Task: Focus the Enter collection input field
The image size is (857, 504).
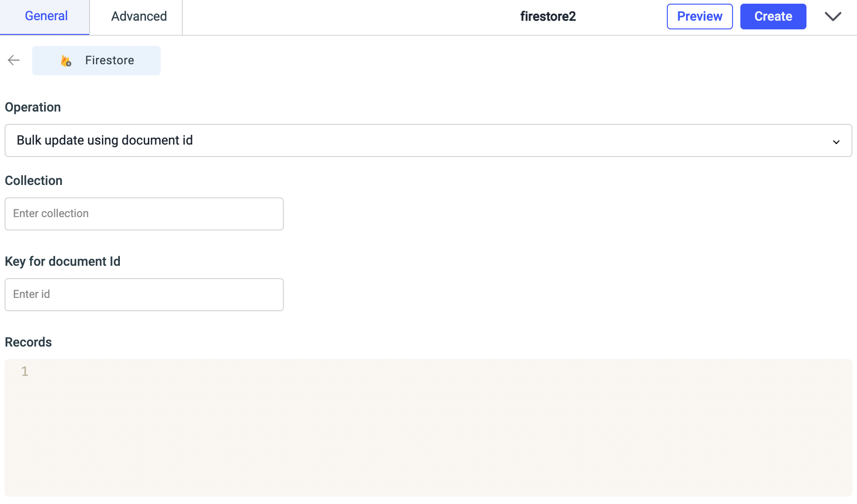Action: tap(144, 214)
